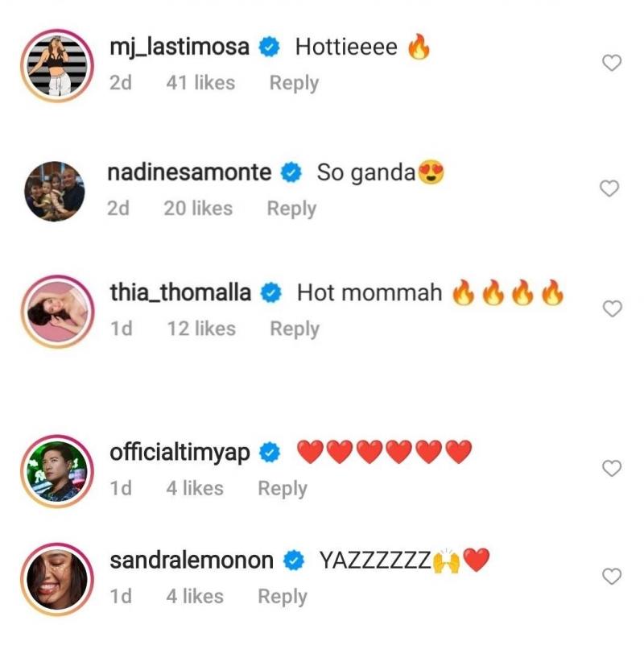The width and height of the screenshot is (644, 658).
Task: Like sandralemonon's YAZZZZZZ comment
Action: tap(612, 576)
